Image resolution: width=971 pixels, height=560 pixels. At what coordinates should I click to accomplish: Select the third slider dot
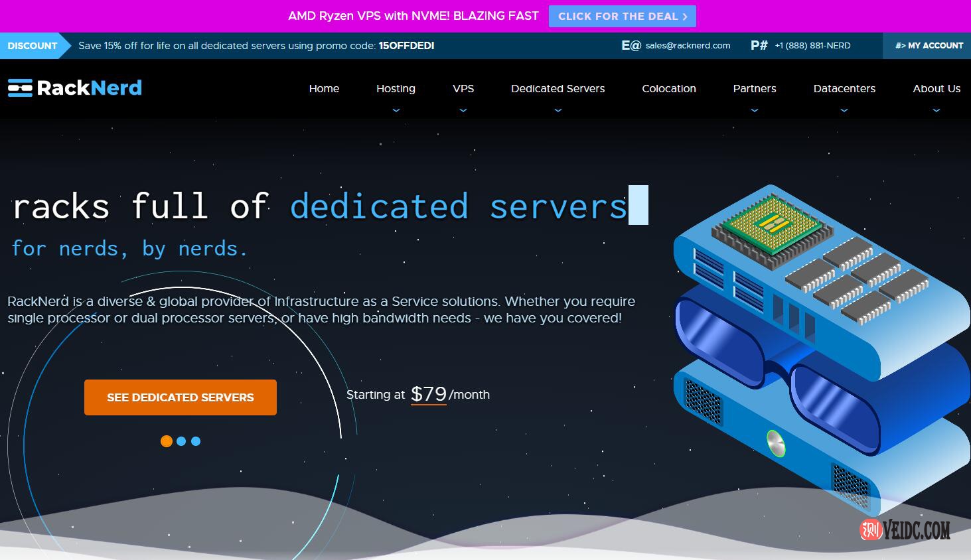click(196, 441)
